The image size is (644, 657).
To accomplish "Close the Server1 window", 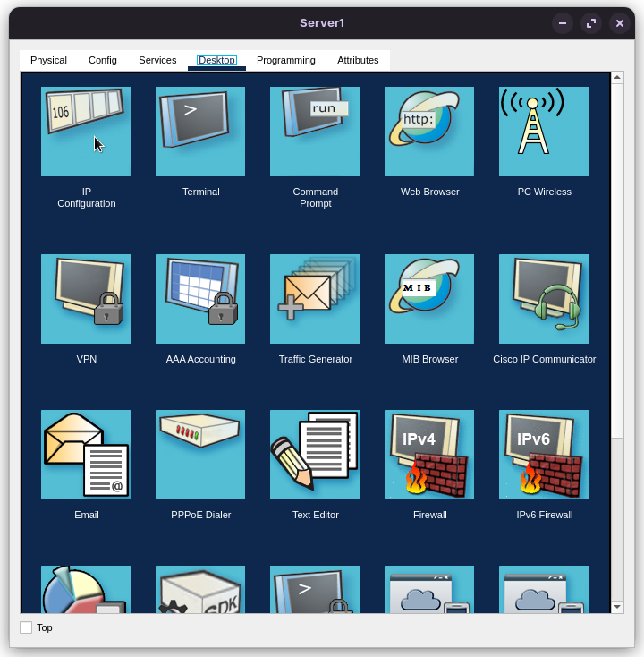I will 619,23.
